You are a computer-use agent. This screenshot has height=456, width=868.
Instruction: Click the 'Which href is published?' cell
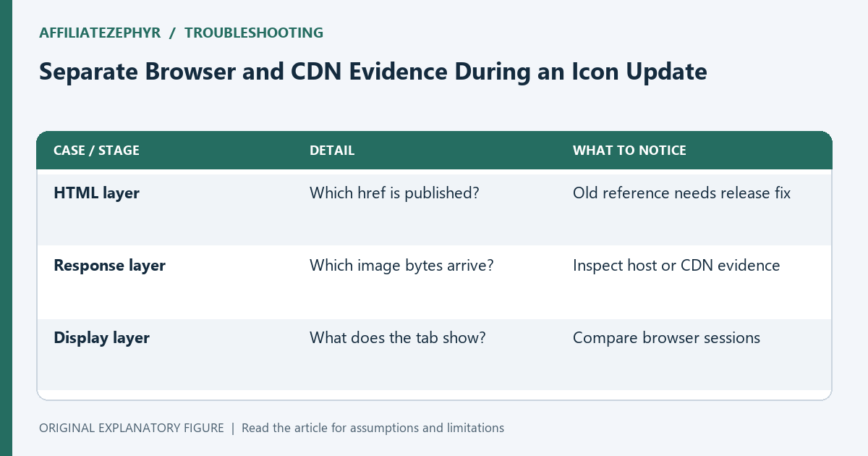pos(394,193)
